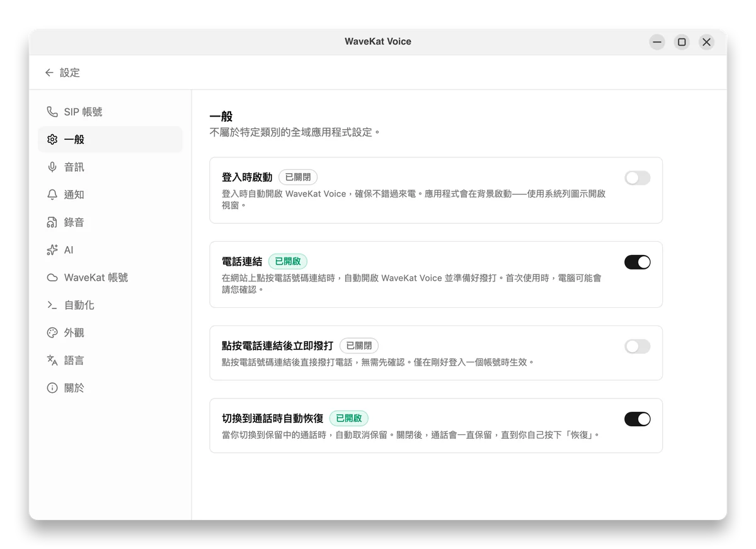756x549 pixels.
Task: Click the 已關閉 badge beside 點按電話連結後立即撥打
Action: pyautogui.click(x=359, y=346)
